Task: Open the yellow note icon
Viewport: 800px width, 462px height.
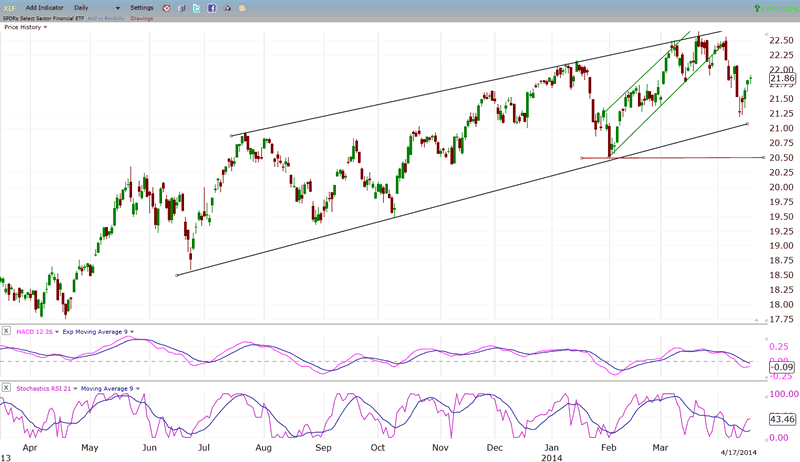Action: click(x=244, y=8)
